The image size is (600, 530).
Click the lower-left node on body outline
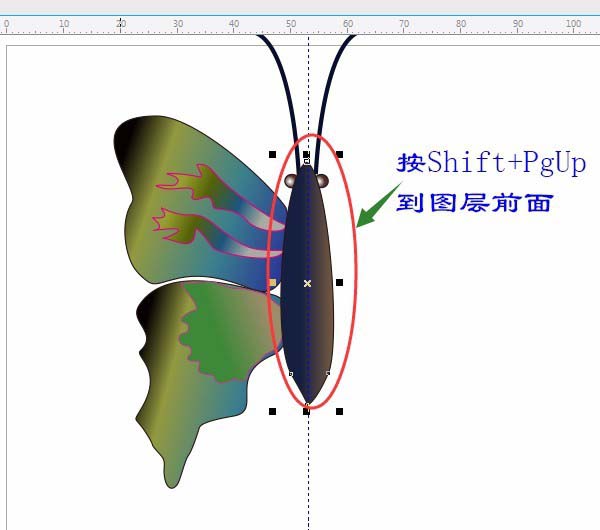(x=291, y=373)
